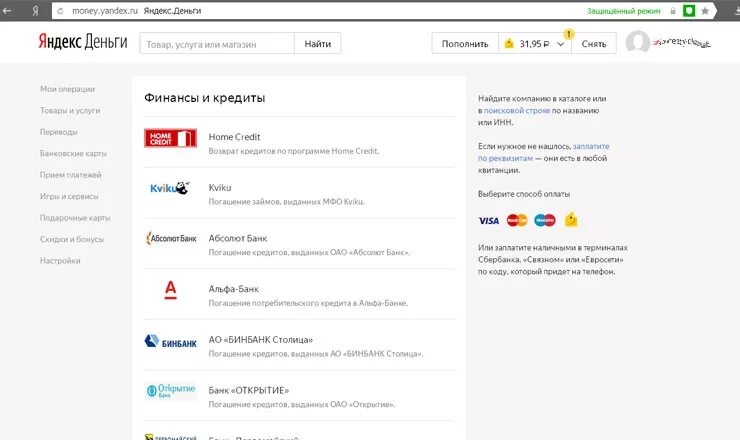Click the БИНБАНК logo
This screenshot has width=740, height=440.
(x=170, y=341)
